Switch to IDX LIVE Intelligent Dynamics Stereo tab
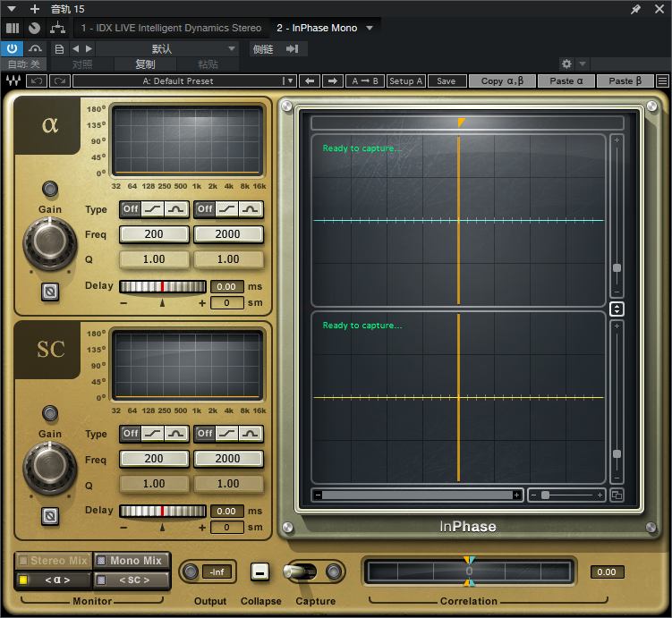 (172, 29)
